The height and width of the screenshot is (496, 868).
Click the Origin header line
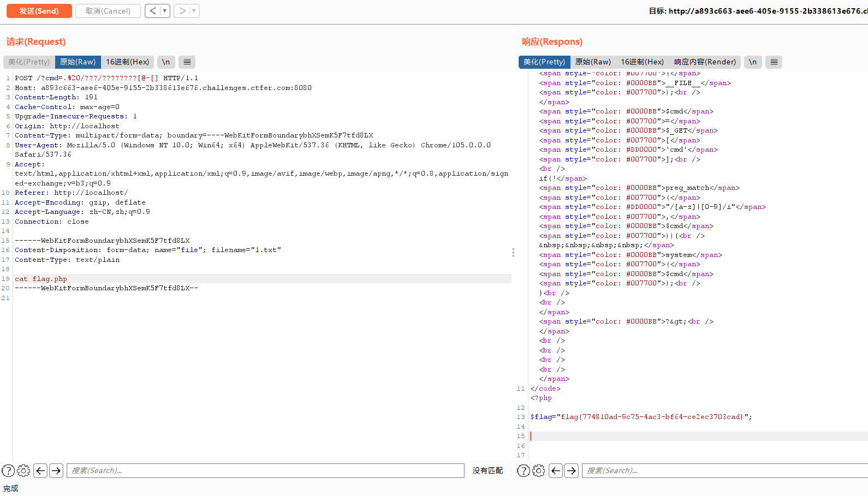67,126
